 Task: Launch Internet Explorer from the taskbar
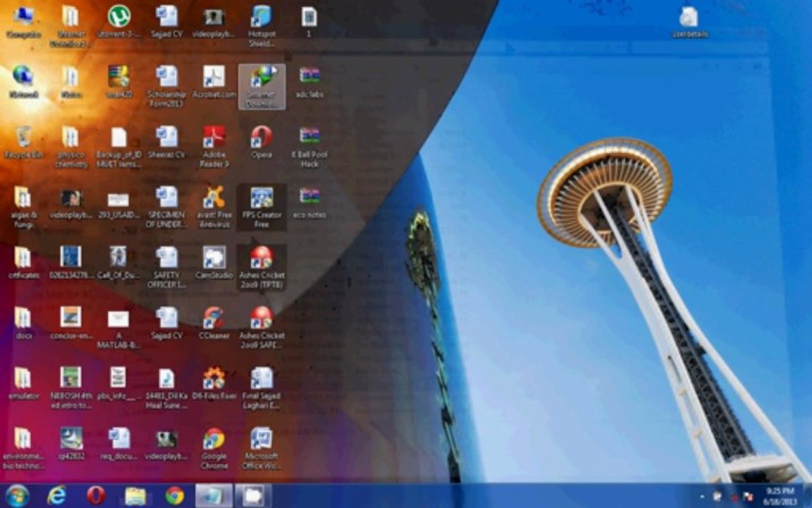(x=56, y=496)
